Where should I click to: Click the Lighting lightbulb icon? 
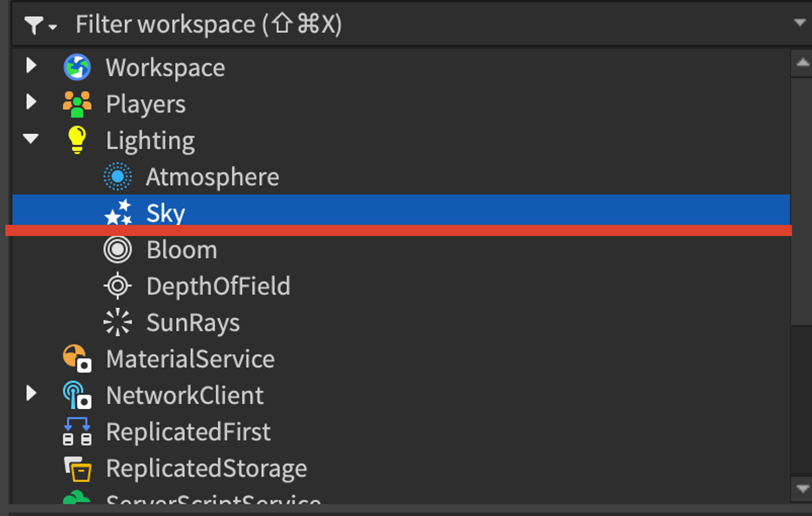[x=77, y=140]
